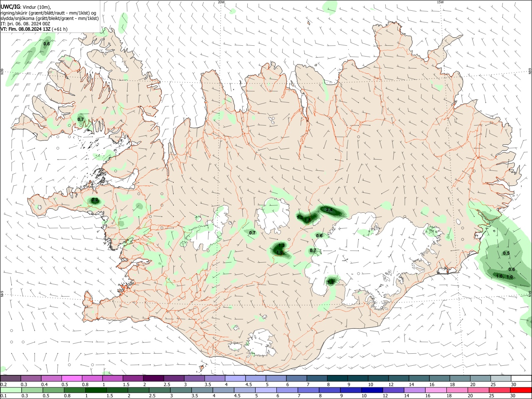Click the bright red 30 swatch in rain legend
The image size is (532, 399).
521,390
